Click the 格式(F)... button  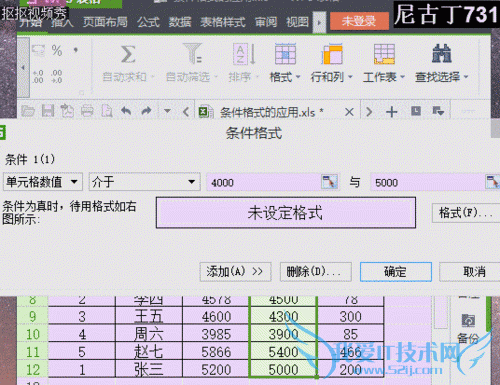click(466, 213)
